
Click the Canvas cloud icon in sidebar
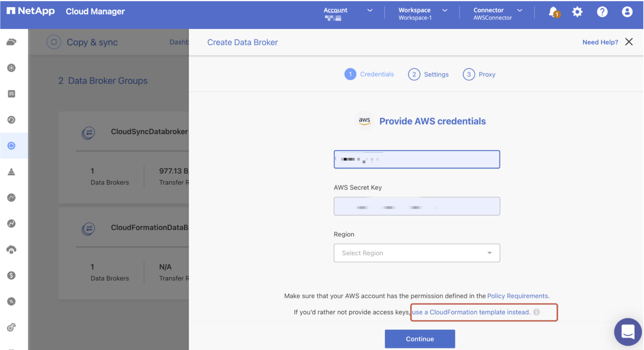(11, 42)
